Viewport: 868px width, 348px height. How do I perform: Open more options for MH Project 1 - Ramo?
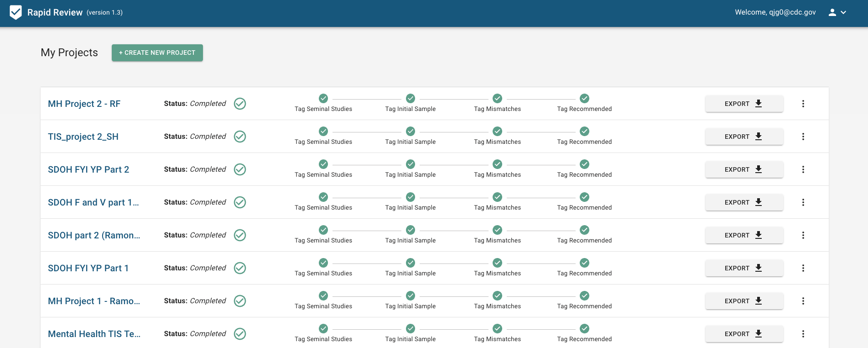pyautogui.click(x=803, y=301)
